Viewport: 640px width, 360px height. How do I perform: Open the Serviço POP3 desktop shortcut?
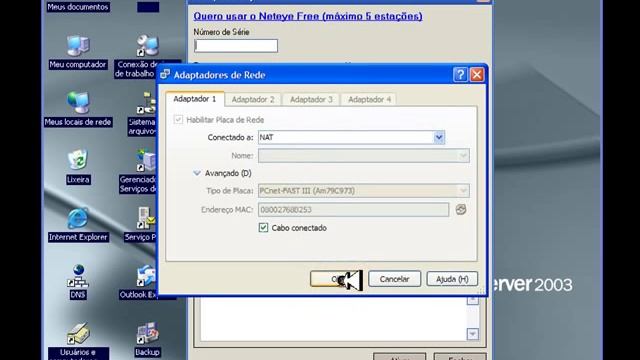click(x=146, y=218)
